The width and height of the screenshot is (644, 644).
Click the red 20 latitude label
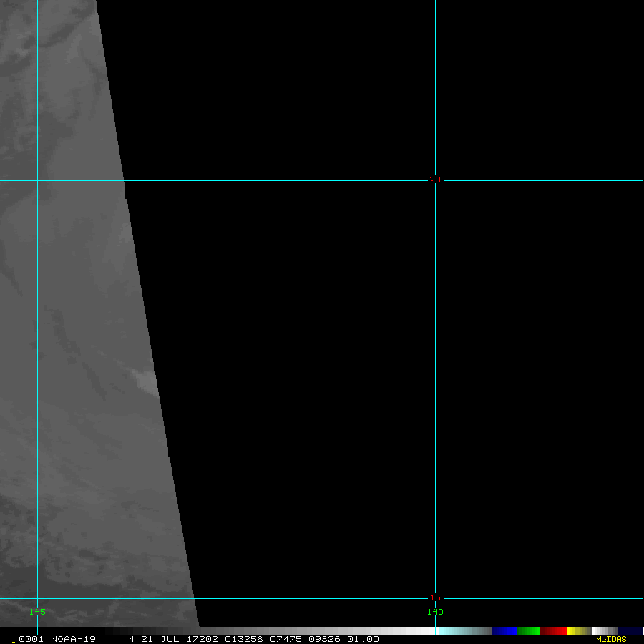[x=435, y=180]
